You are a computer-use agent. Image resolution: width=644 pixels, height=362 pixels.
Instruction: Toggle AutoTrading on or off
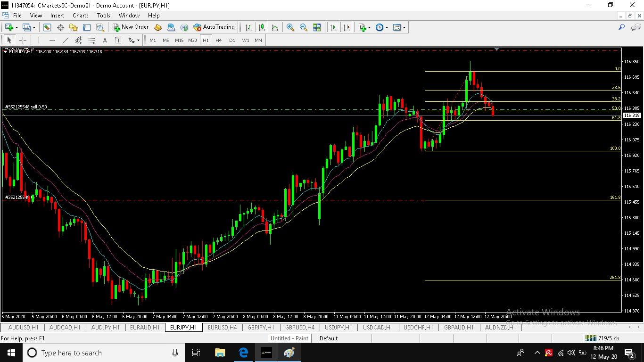pyautogui.click(x=214, y=27)
